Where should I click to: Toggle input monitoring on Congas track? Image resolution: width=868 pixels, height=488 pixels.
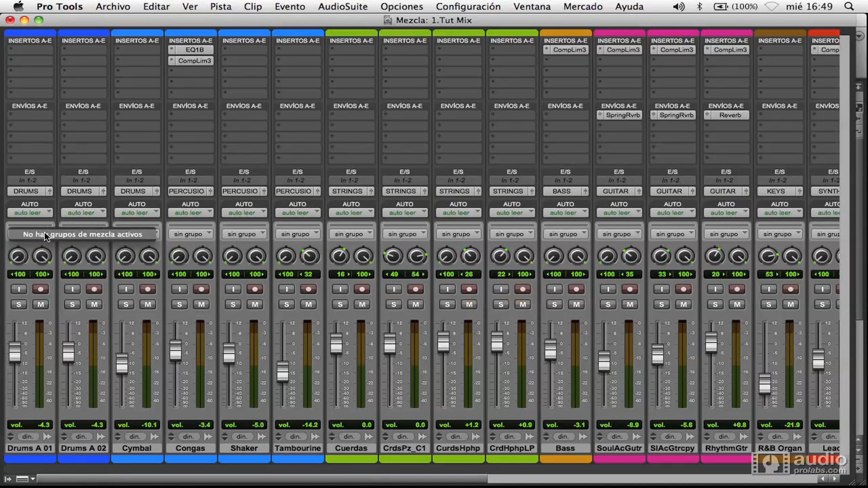[x=179, y=289]
